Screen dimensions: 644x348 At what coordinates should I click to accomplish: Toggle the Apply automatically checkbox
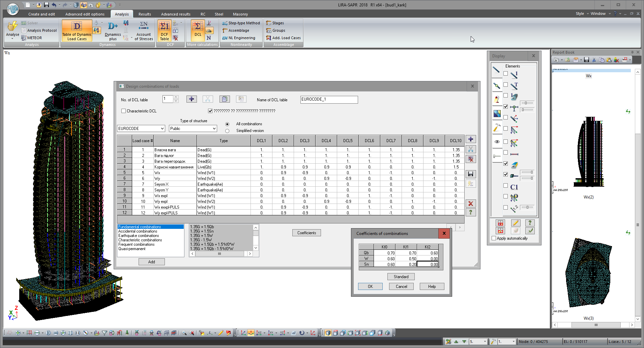coord(494,238)
